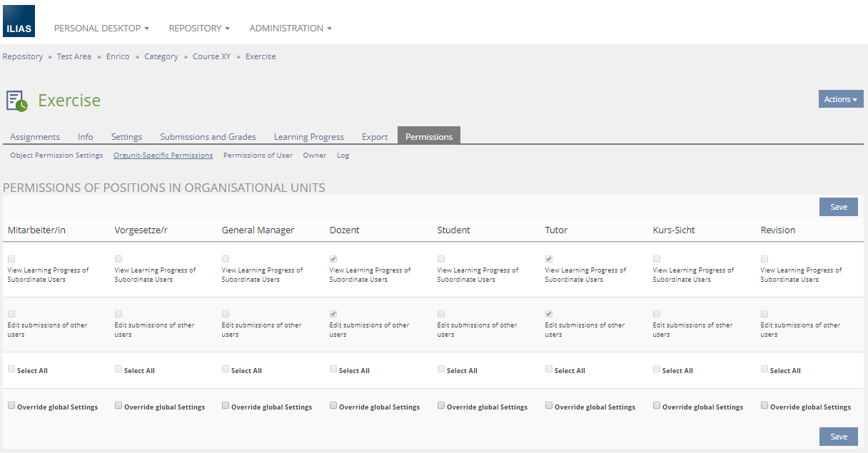Screen dimensions: 868x453
Task: Click the top Save button
Action: 838,207
